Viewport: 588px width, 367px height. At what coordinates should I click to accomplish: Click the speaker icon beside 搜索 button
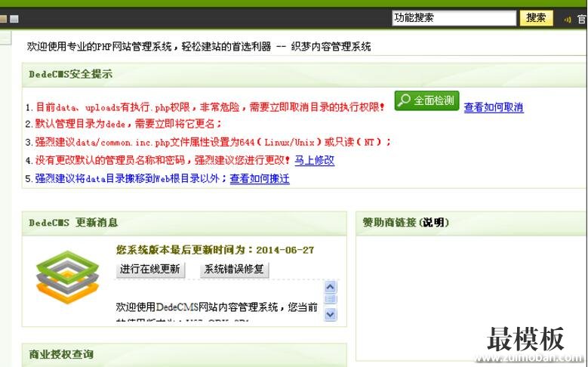(568, 19)
